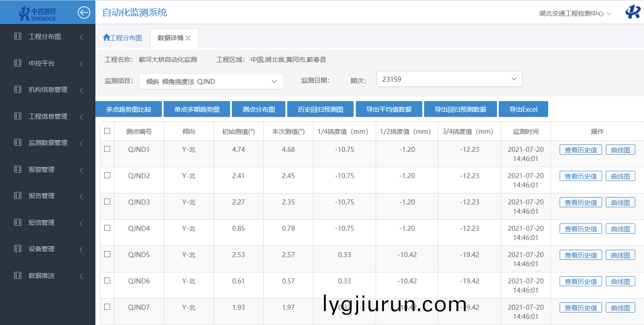The height and width of the screenshot is (325, 644).
Task: Open the 期次 dropdown showing 23159
Action: (449, 79)
